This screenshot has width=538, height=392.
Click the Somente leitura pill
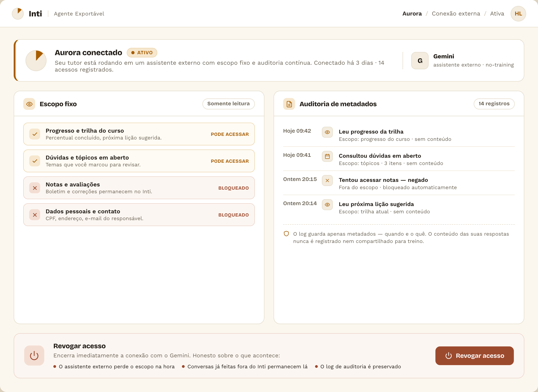[x=228, y=104]
